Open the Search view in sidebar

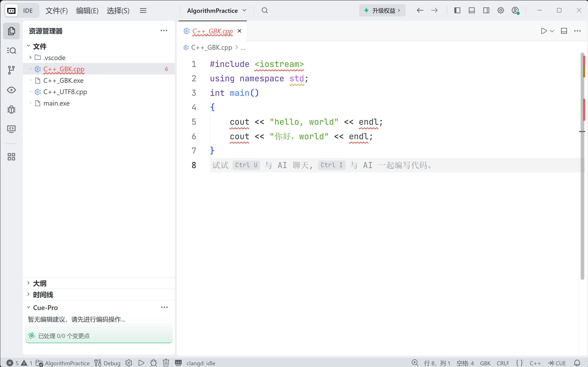(x=11, y=50)
